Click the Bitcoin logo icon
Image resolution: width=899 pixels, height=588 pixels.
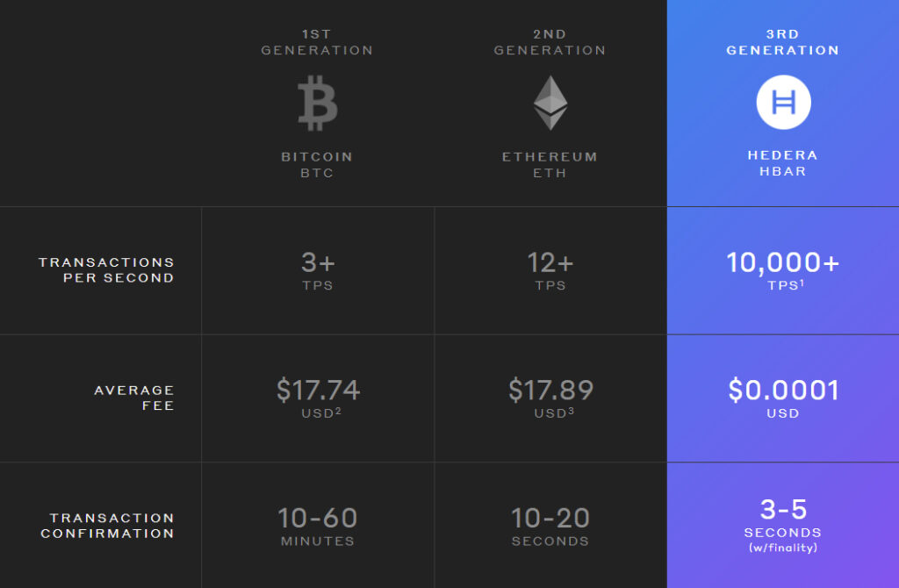pyautogui.click(x=317, y=103)
